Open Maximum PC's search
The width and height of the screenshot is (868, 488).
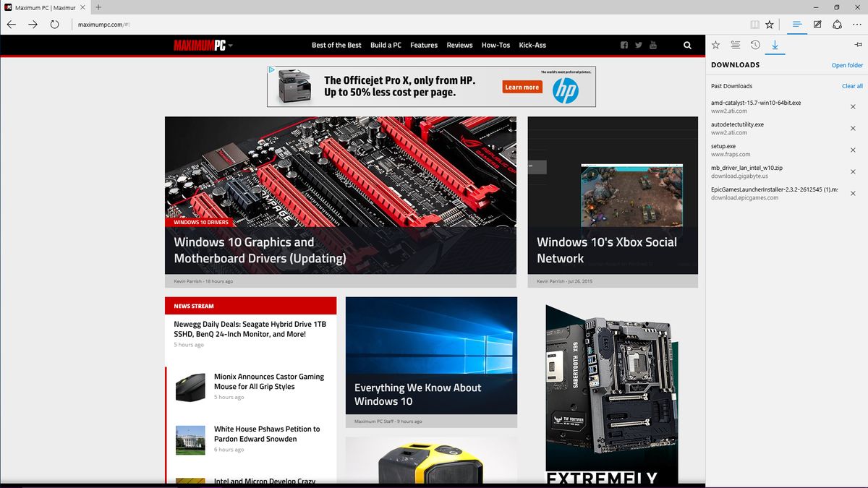[x=686, y=45]
